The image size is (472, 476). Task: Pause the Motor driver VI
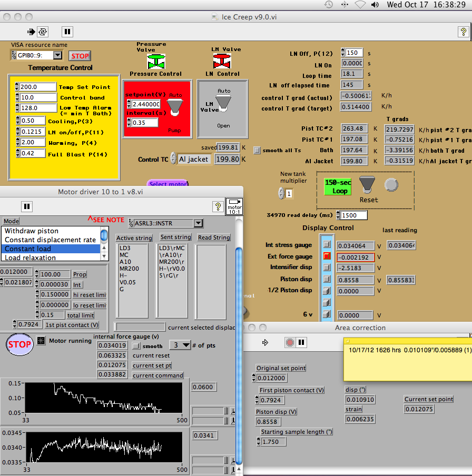[27, 206]
